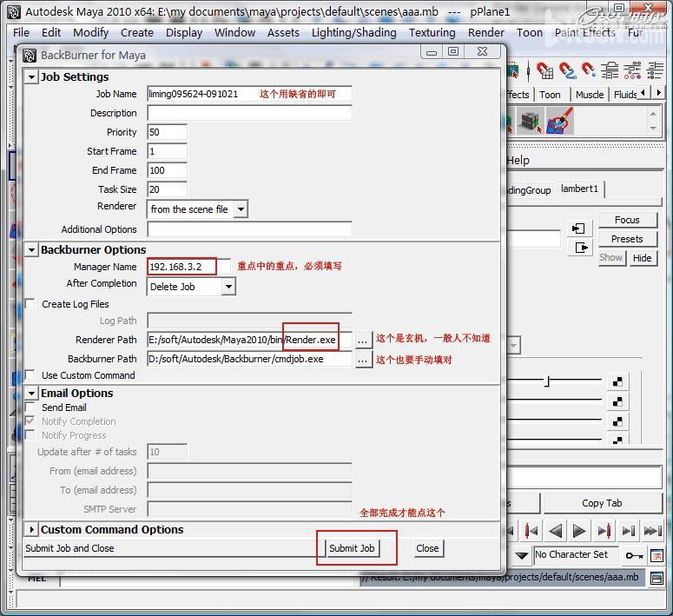Image resolution: width=673 pixels, height=616 pixels.
Task: Check the Send Email option
Action: tap(30, 407)
